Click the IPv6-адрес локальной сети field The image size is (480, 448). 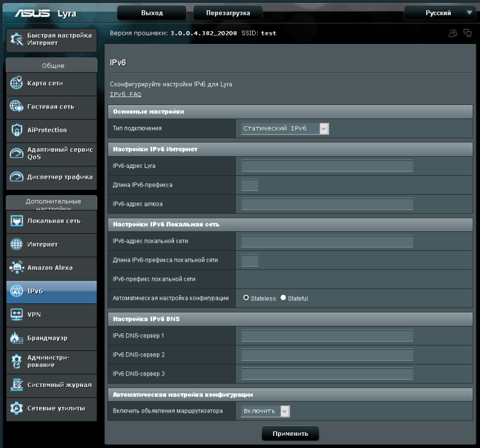coord(327,241)
